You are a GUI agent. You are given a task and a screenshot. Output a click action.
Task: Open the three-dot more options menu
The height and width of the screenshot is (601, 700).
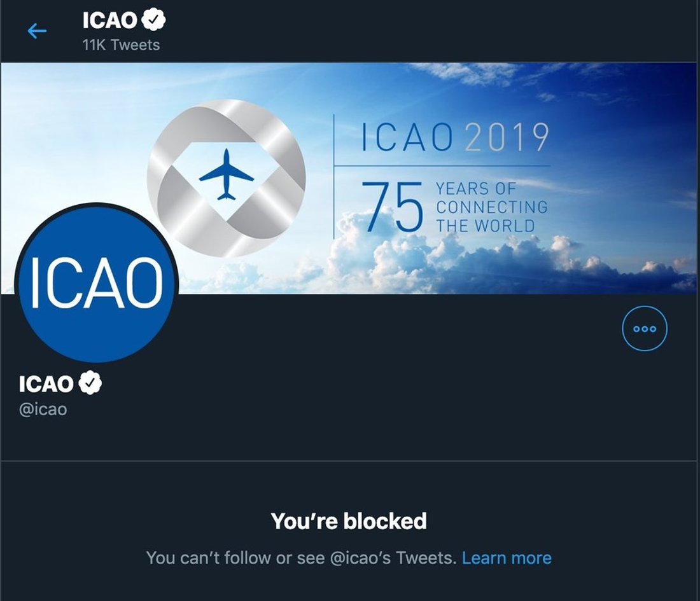(x=644, y=329)
